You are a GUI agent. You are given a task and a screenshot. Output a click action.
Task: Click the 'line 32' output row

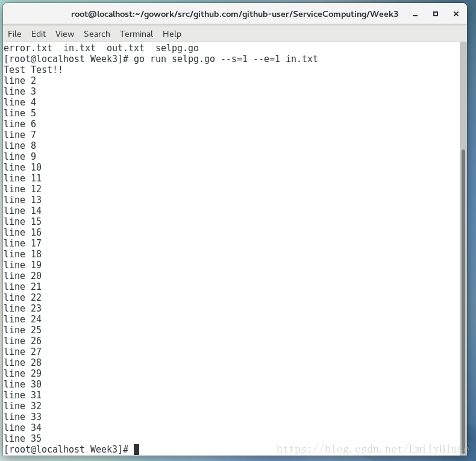coord(23,406)
